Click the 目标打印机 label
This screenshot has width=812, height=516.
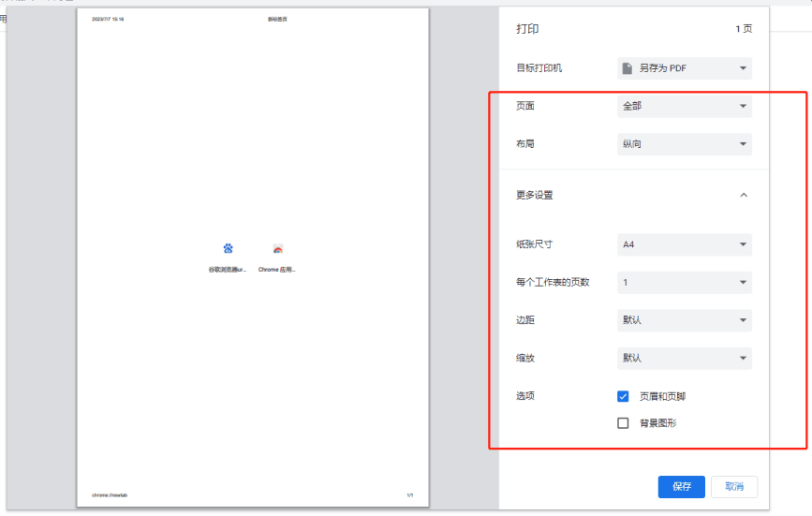pos(539,68)
